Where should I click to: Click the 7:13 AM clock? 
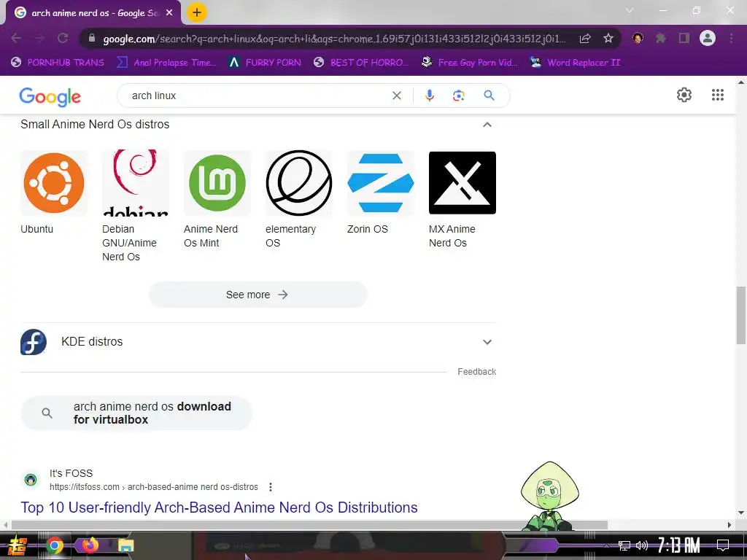click(678, 545)
